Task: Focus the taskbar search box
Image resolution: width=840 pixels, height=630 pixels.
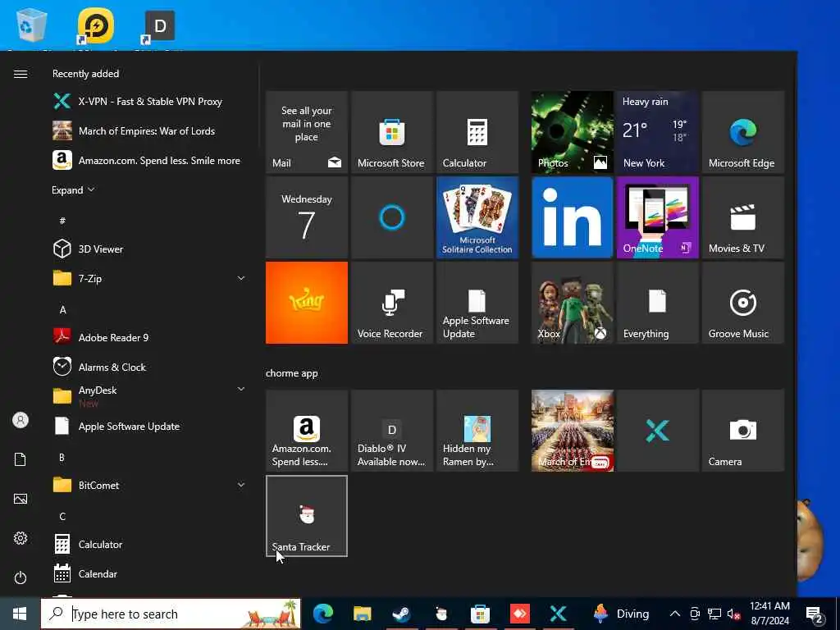Action: [x=171, y=614]
